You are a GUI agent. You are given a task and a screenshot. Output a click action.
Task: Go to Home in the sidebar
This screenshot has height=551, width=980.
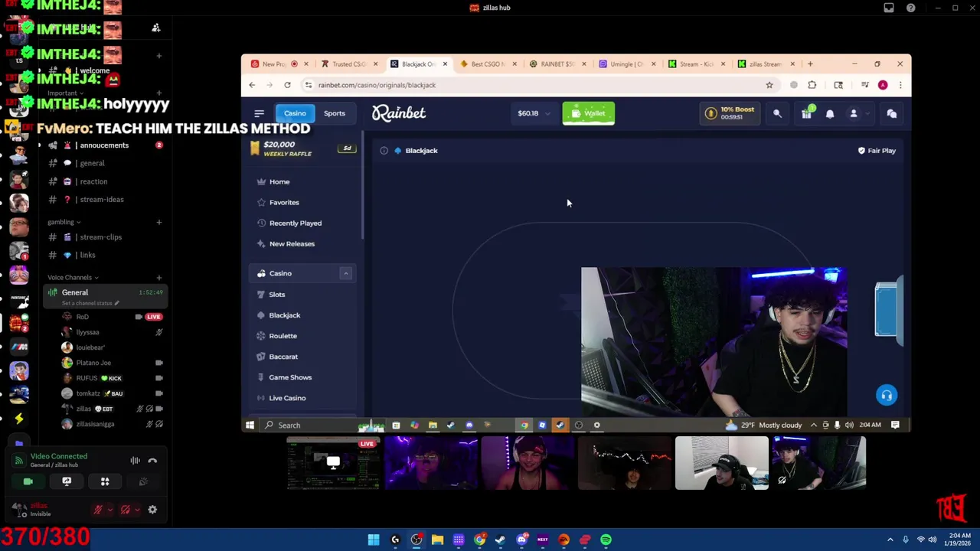tap(279, 182)
